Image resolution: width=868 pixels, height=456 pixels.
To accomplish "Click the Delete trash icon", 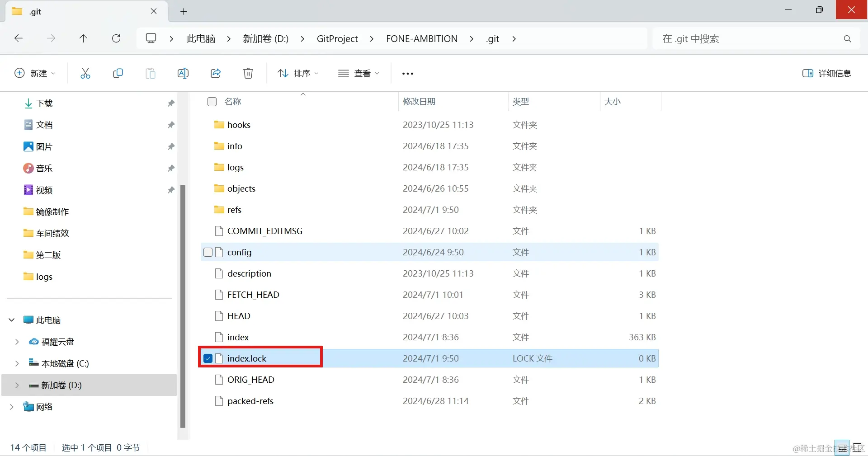I will point(248,73).
